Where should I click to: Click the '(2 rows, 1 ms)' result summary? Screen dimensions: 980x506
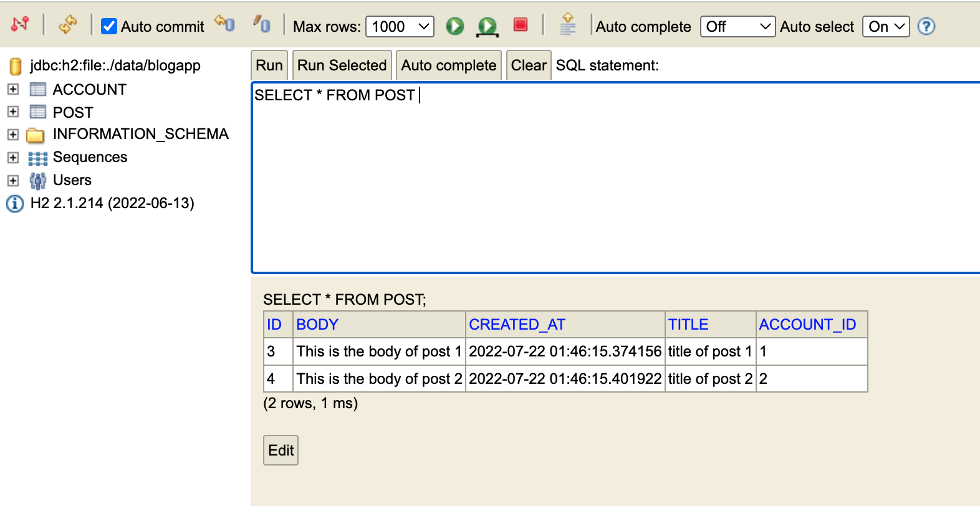[310, 403]
